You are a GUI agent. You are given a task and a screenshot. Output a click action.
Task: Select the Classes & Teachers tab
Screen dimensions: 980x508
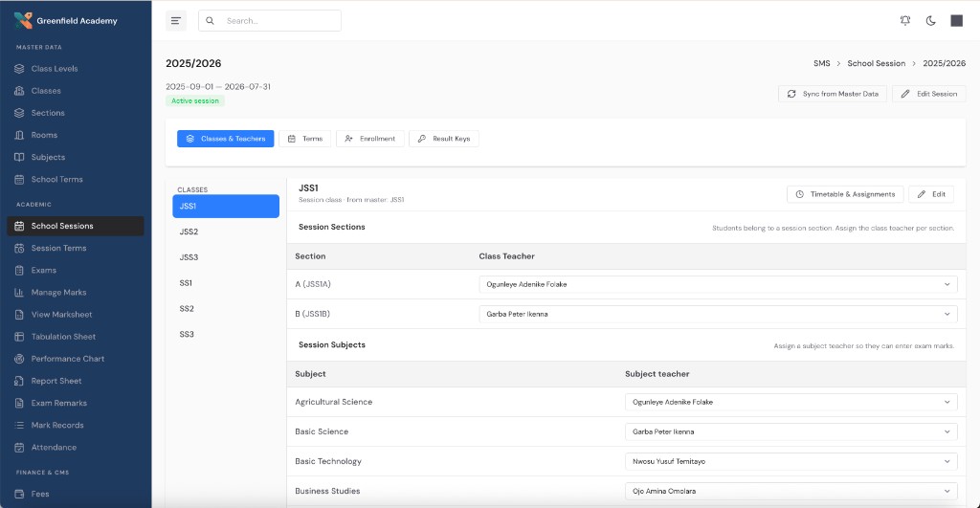pyautogui.click(x=226, y=139)
